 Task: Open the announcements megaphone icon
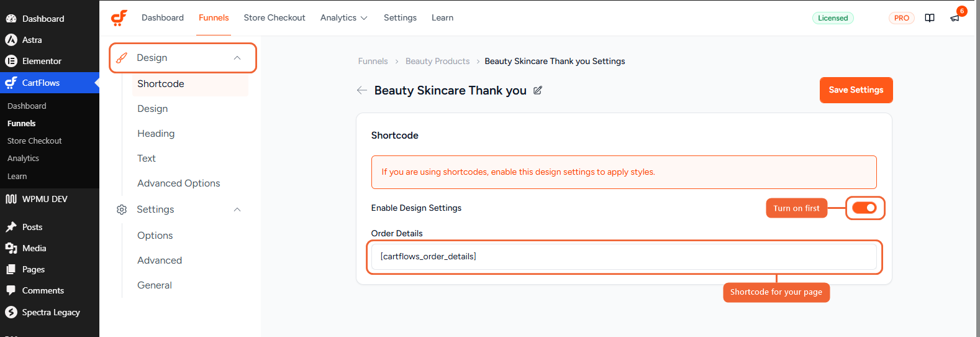click(x=955, y=18)
